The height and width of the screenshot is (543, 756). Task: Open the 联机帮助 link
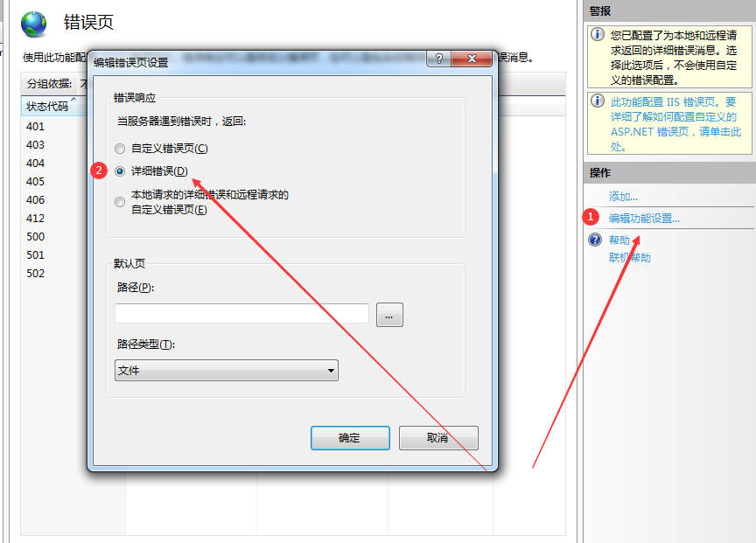pos(630,258)
